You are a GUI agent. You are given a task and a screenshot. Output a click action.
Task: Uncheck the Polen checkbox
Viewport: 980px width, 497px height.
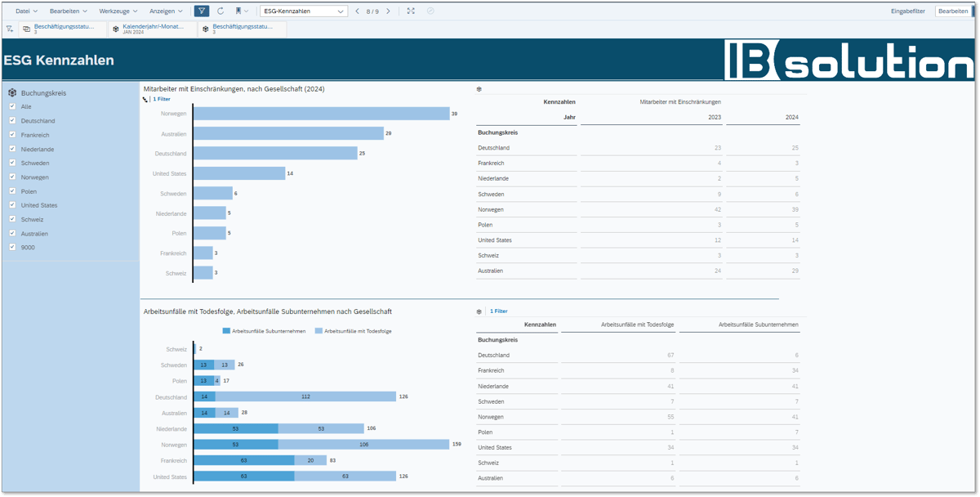pyautogui.click(x=12, y=191)
